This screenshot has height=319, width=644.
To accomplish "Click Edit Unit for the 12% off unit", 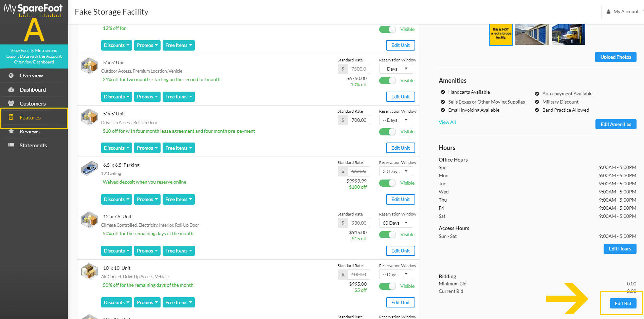I will pyautogui.click(x=401, y=45).
